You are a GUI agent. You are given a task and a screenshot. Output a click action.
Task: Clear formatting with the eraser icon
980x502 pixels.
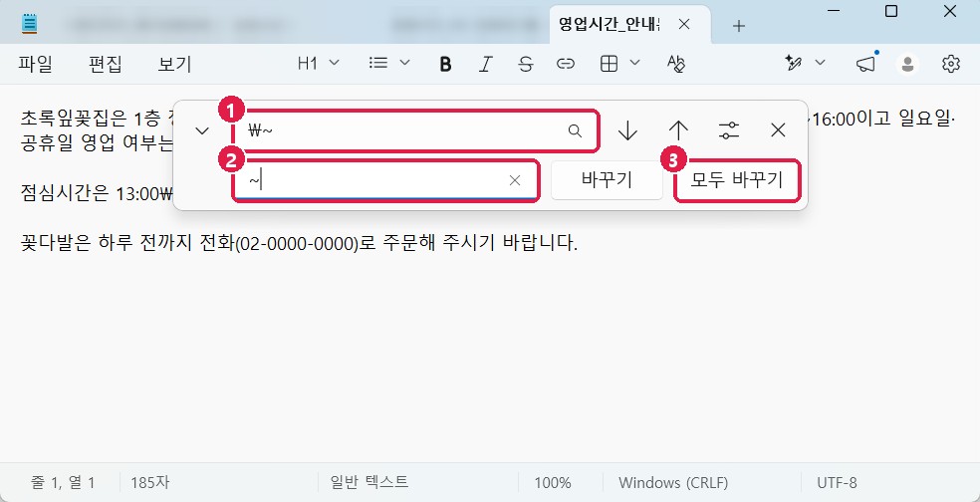click(676, 63)
